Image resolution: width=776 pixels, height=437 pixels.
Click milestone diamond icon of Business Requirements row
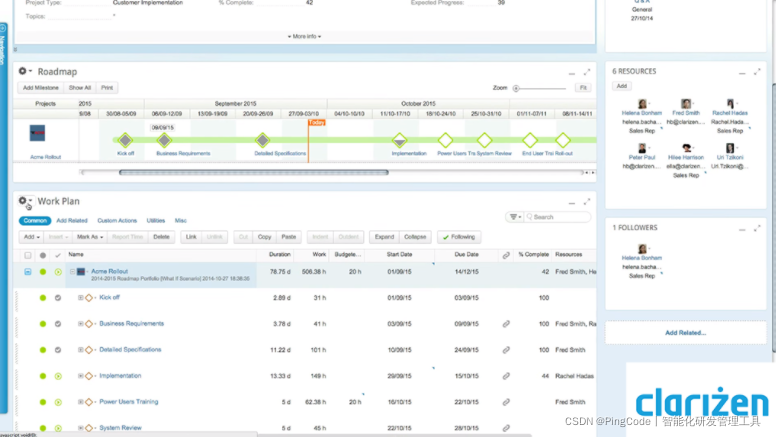[x=89, y=324]
